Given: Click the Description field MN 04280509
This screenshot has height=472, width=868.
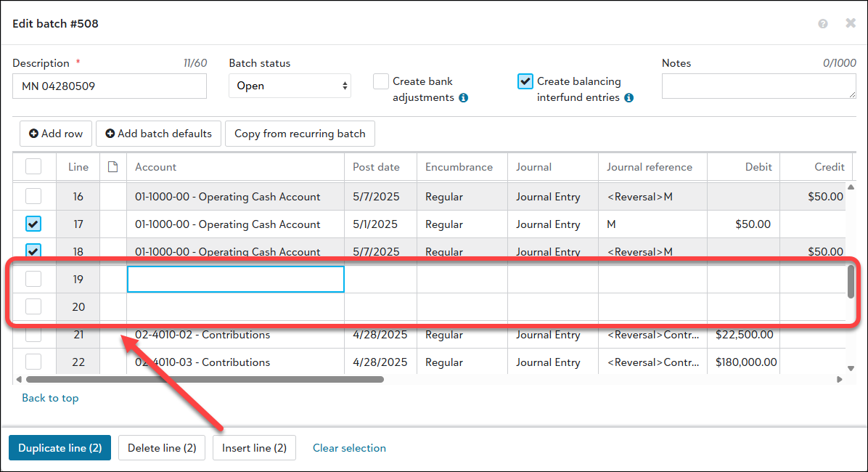Looking at the screenshot, I should pos(110,86).
